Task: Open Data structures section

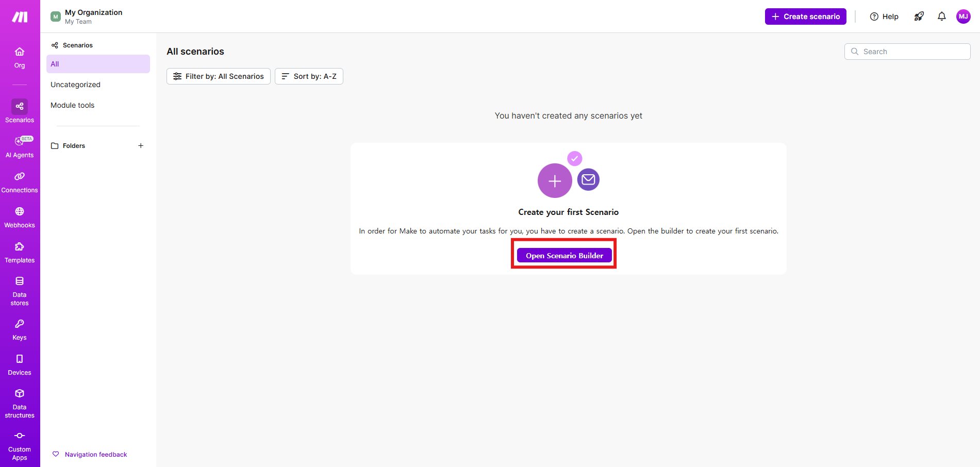Action: click(x=20, y=403)
